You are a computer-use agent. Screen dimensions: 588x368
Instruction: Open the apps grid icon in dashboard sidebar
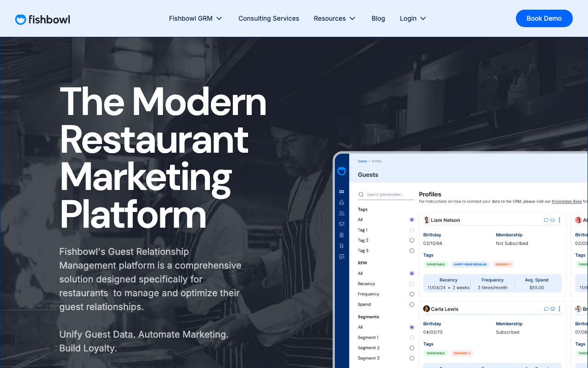click(x=342, y=192)
